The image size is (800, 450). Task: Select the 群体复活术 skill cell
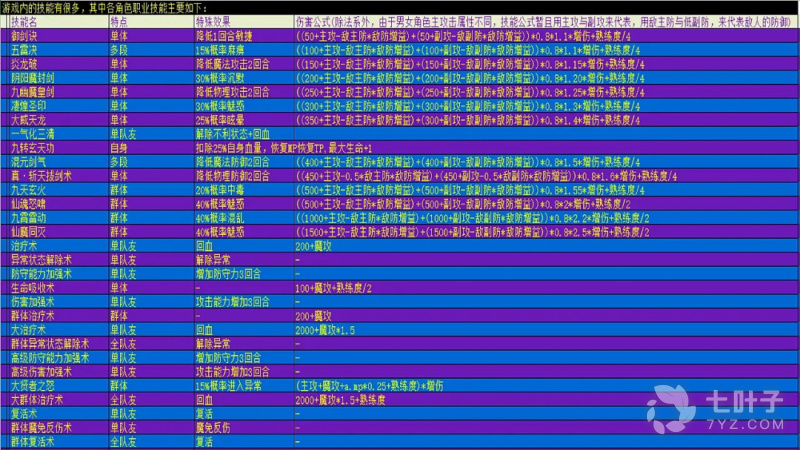point(30,440)
